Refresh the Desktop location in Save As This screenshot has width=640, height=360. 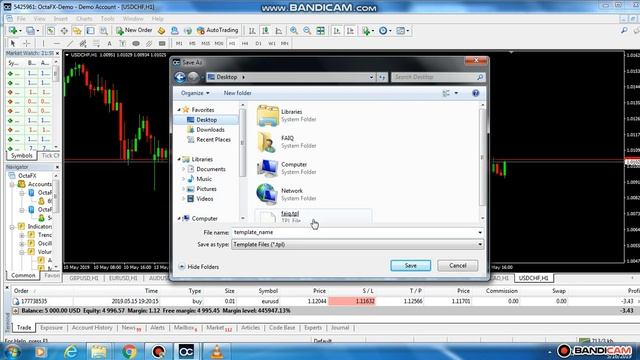[x=382, y=77]
